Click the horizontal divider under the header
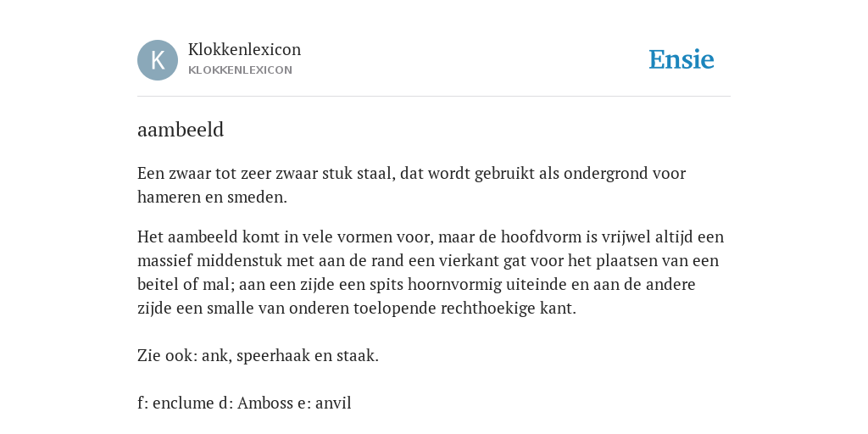The image size is (868, 434). pyautogui.click(x=434, y=97)
